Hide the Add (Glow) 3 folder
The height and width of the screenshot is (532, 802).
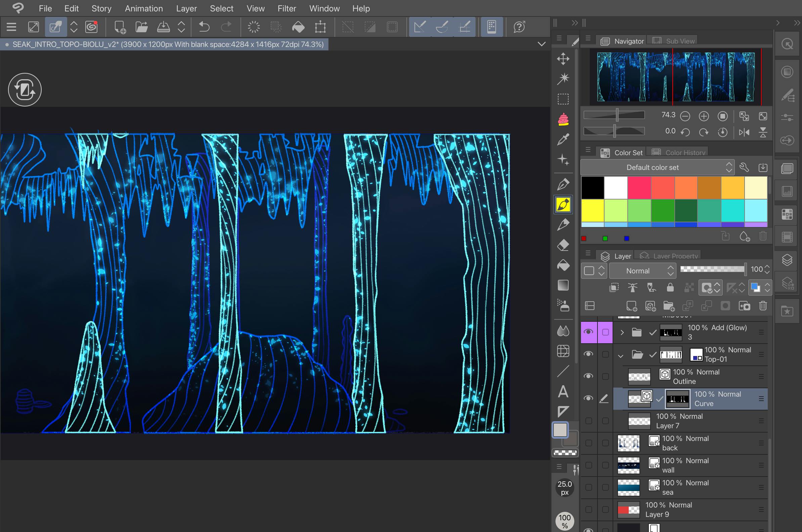click(x=589, y=332)
